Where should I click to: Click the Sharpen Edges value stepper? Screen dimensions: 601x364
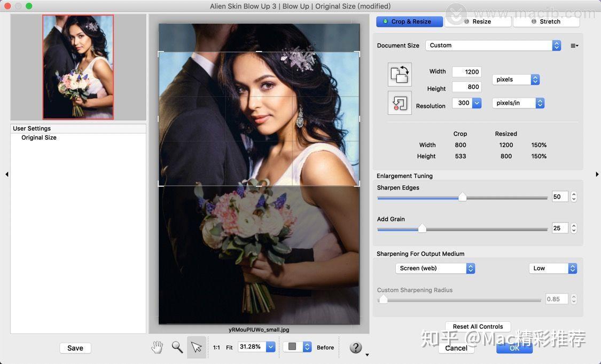pyautogui.click(x=574, y=197)
